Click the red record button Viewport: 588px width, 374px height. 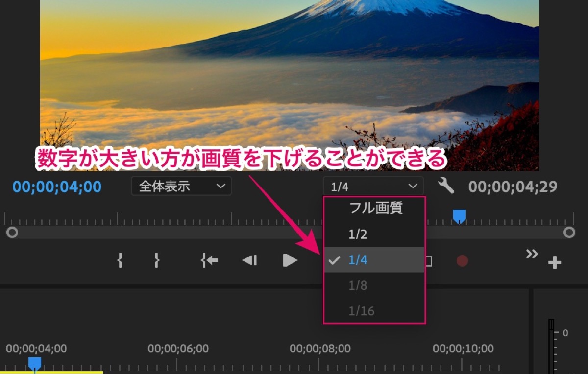point(462,261)
